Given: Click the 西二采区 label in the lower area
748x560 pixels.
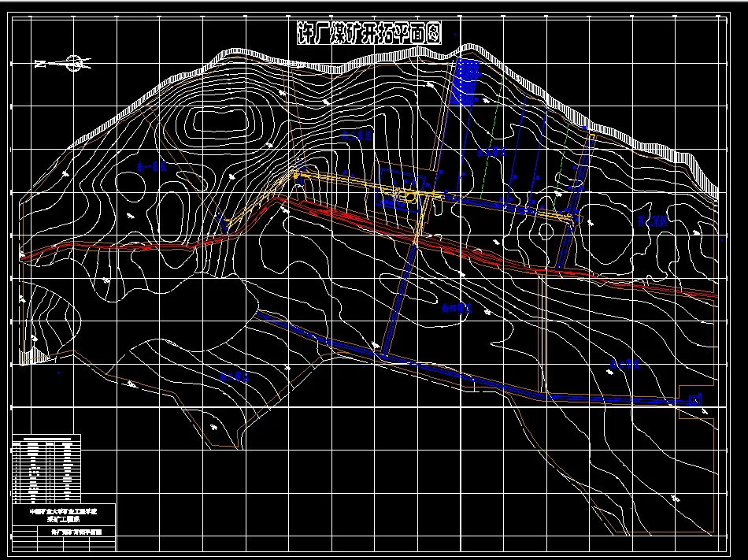Looking at the screenshot, I should (x=234, y=376).
